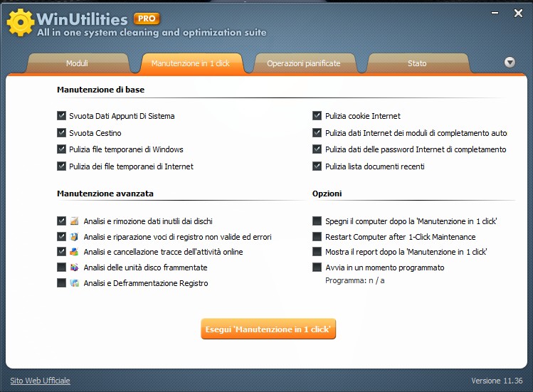Open the round dropdown arrow menu near the tabs
This screenshot has height=392, width=533.
click(x=510, y=63)
